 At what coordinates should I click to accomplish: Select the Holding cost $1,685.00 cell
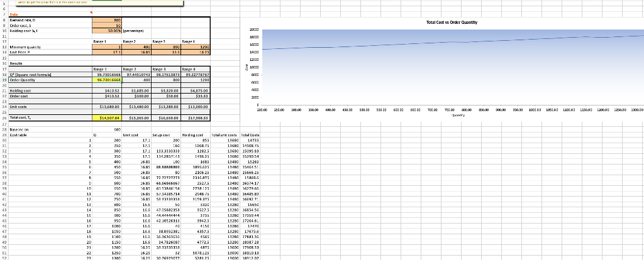(136, 90)
